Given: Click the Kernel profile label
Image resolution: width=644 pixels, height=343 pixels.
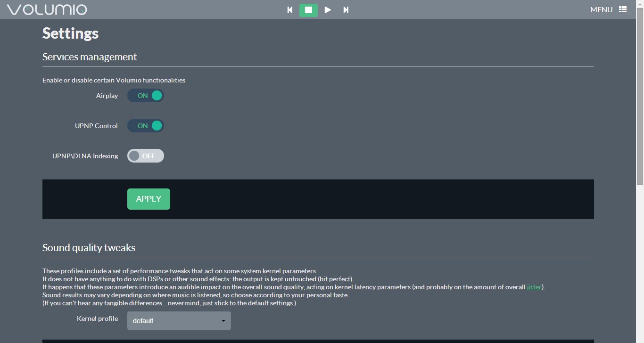Looking at the screenshot, I should [97, 318].
